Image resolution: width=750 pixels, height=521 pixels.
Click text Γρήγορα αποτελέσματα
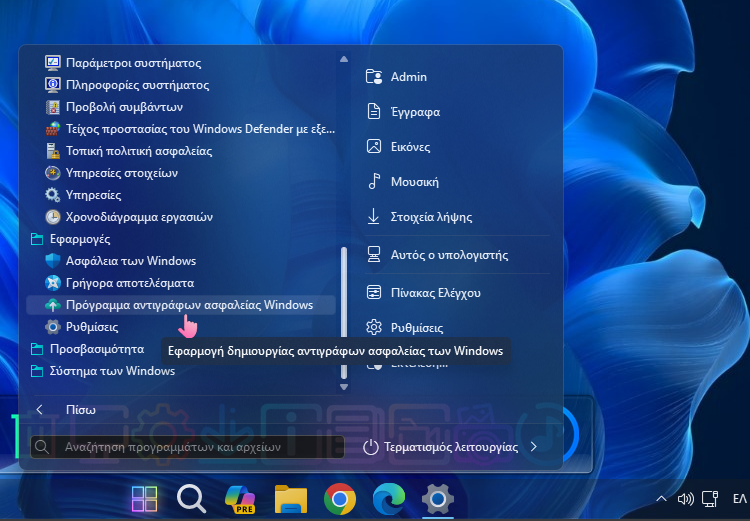click(x=130, y=283)
